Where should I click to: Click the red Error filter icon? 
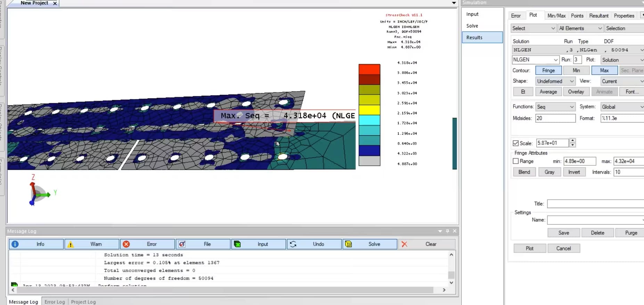126,244
